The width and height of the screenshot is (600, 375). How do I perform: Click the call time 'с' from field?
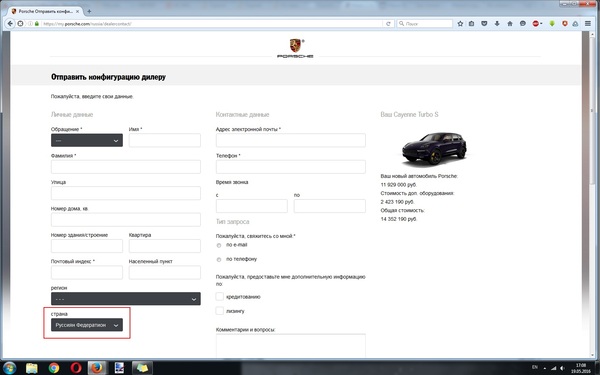point(251,206)
